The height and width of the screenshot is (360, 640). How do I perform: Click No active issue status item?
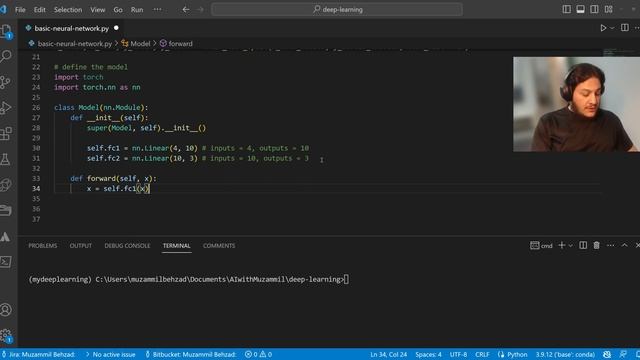[110, 354]
